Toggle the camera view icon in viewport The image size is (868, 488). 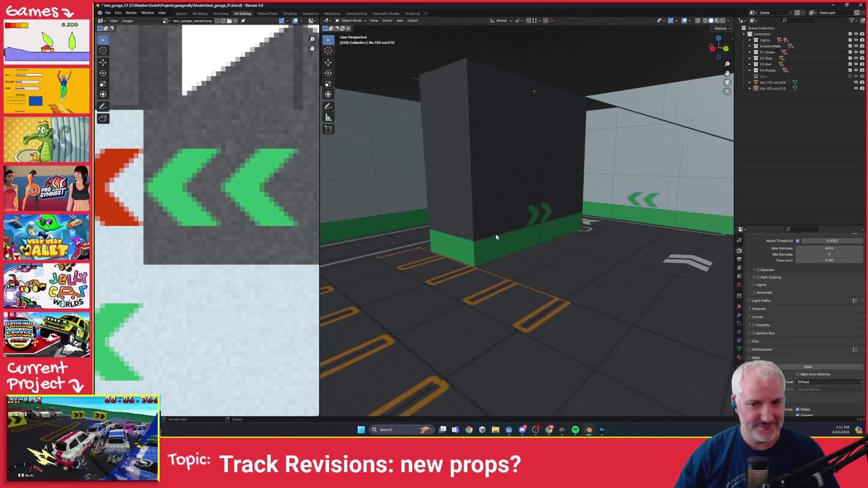coord(727,82)
